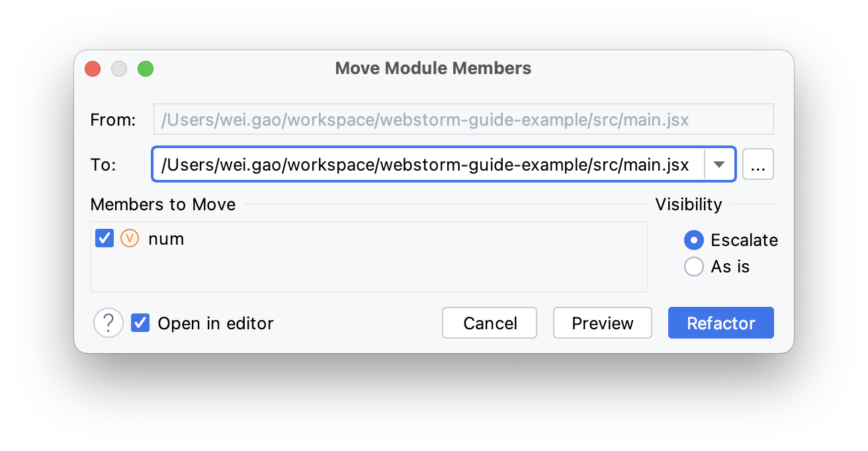Click the Move Module Members dialog title
Screen dimensions: 868x451
tap(433, 68)
